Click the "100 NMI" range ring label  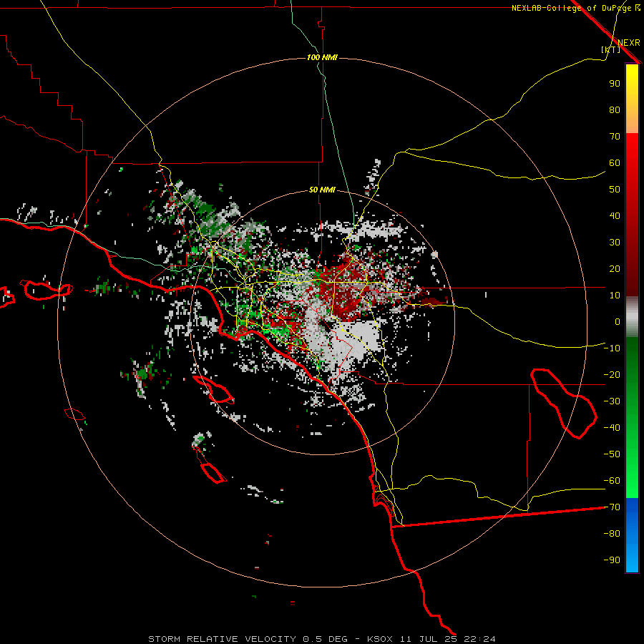coord(322,57)
